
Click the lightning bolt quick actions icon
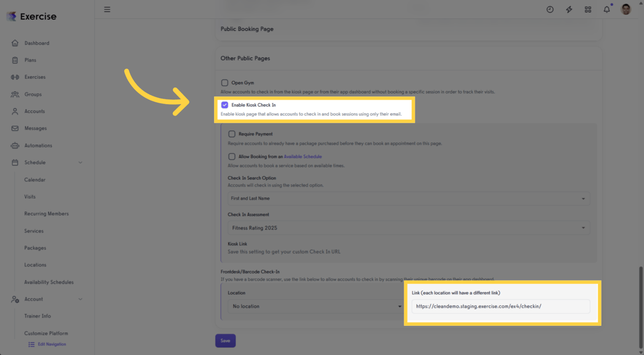click(569, 9)
